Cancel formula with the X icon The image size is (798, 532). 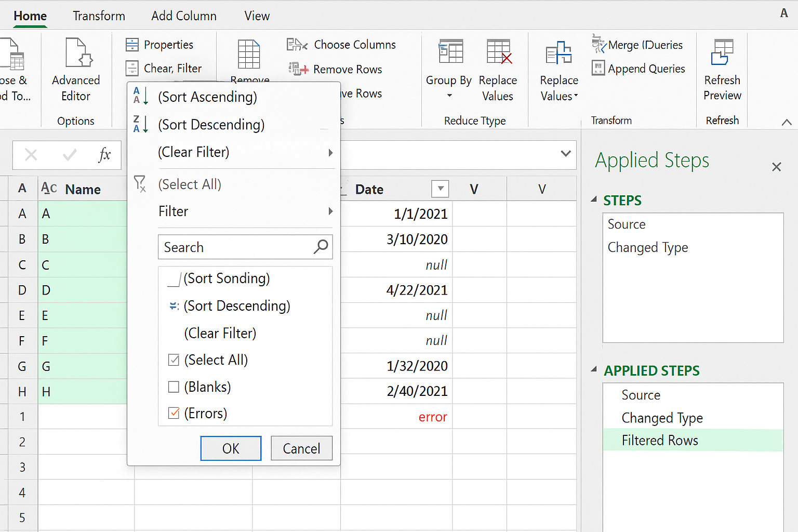tap(31, 155)
